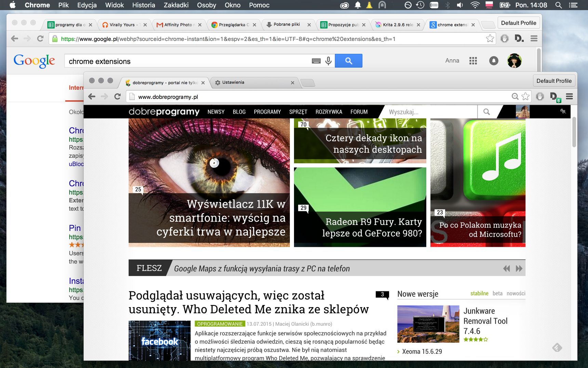
Task: Open zoom magnifier icon in front address bar
Action: click(515, 97)
